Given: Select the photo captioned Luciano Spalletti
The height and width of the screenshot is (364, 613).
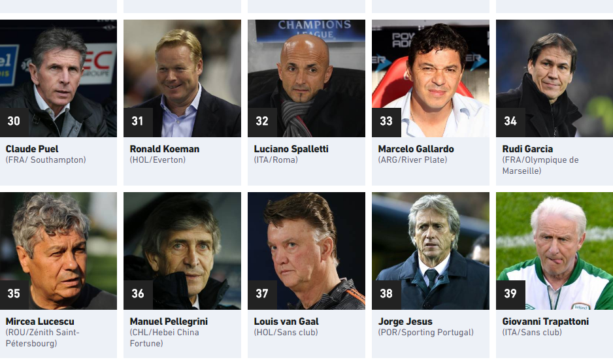Looking at the screenshot, I should (x=306, y=78).
